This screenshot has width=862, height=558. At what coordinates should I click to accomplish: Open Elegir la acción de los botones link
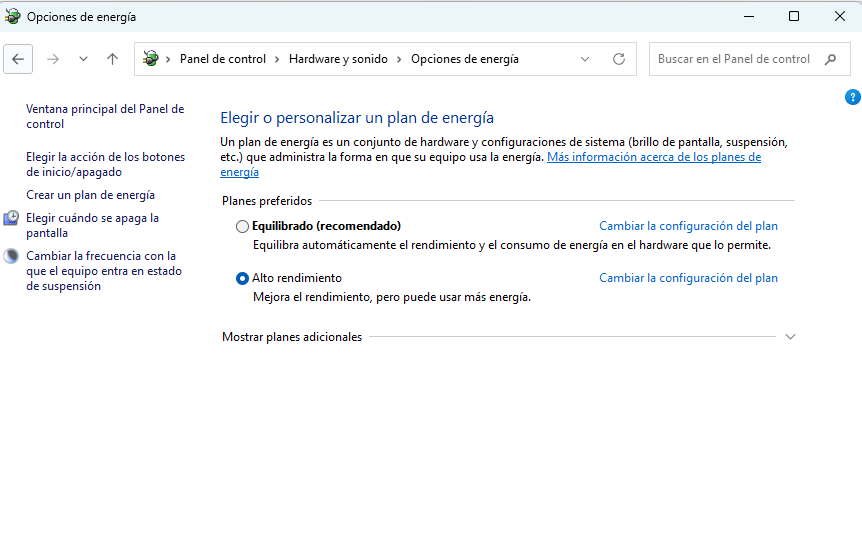(106, 164)
